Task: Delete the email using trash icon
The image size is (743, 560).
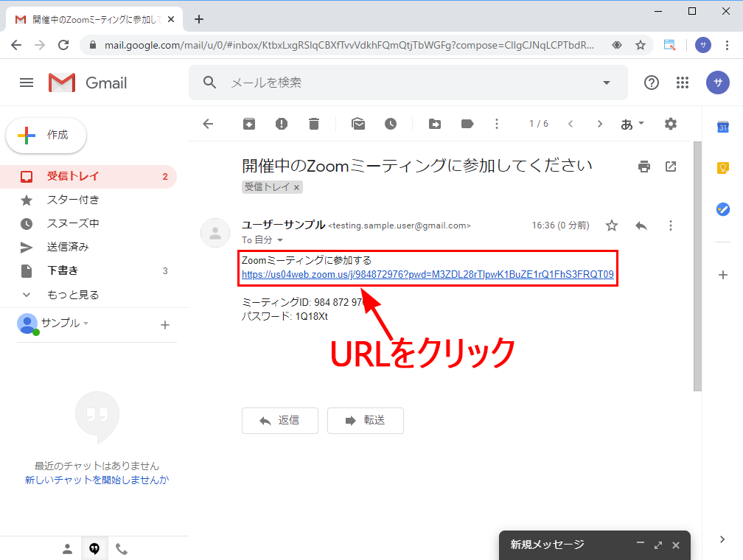Action: (314, 124)
